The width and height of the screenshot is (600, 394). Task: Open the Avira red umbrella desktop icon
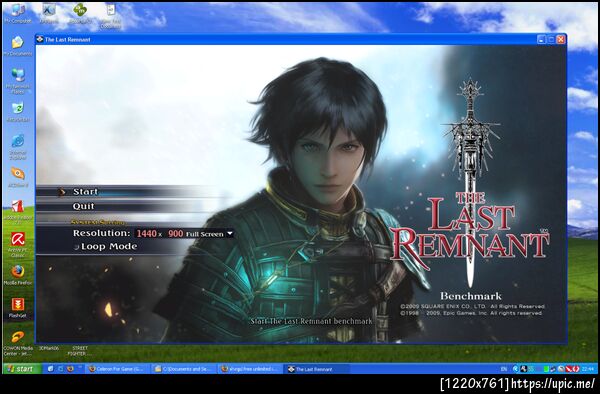click(18, 239)
